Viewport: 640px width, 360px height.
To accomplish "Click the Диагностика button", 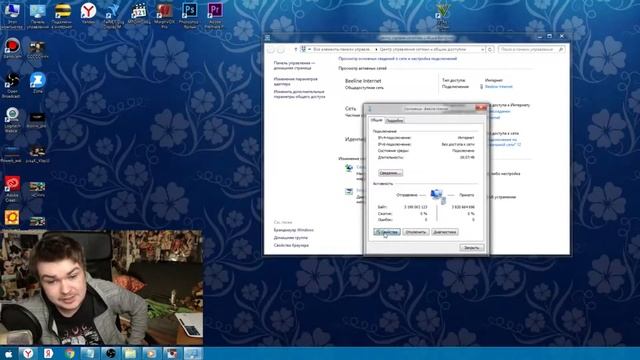I will [x=444, y=232].
